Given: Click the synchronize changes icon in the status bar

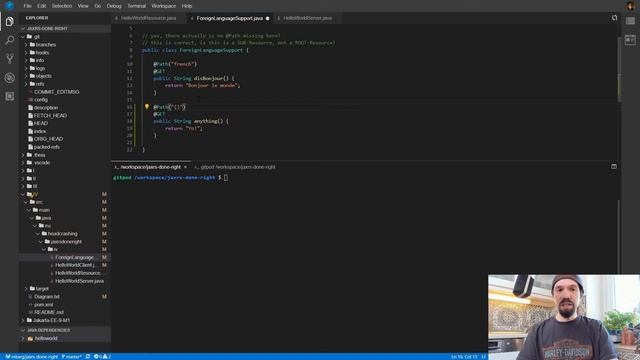Looking at the screenshot, I should [x=88, y=357].
